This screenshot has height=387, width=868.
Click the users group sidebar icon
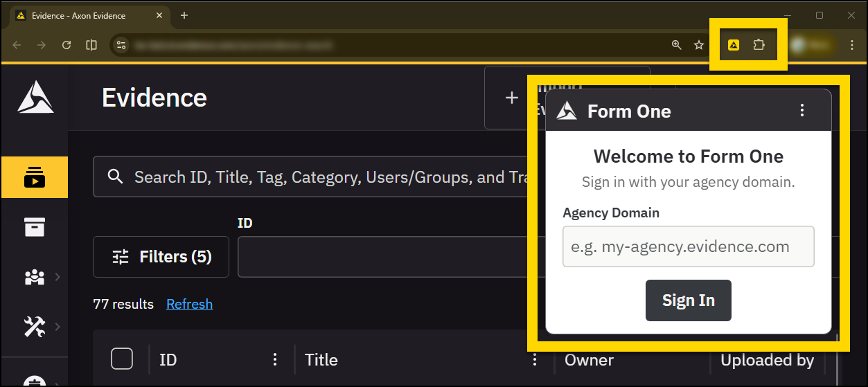(x=34, y=277)
